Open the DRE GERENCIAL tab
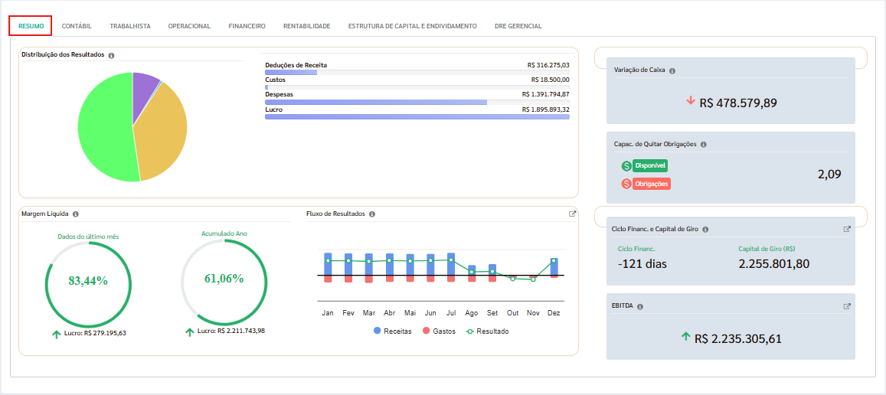 pyautogui.click(x=518, y=26)
